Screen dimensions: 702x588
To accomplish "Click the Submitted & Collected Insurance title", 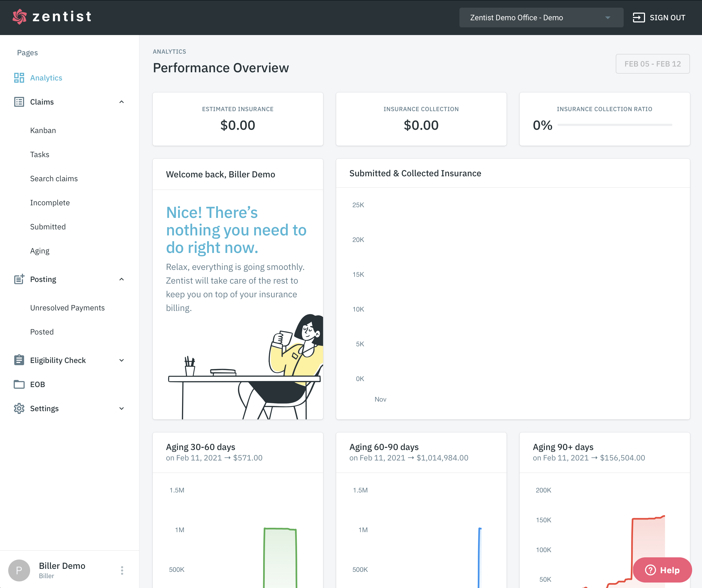I will tap(415, 173).
